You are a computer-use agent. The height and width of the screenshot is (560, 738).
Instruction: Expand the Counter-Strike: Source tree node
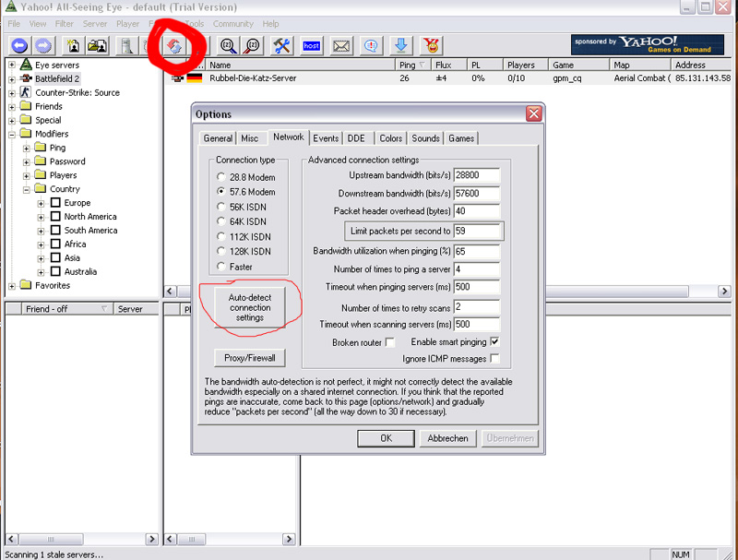coord(12,92)
